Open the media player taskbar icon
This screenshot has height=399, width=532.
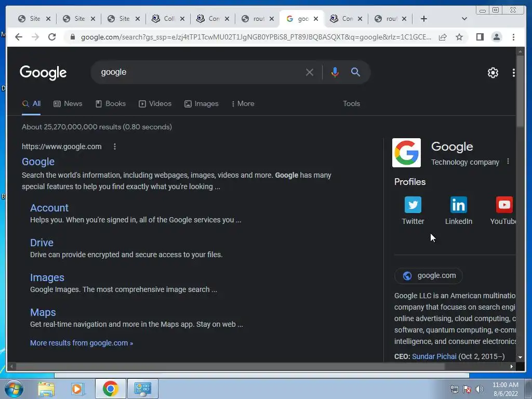click(x=77, y=389)
